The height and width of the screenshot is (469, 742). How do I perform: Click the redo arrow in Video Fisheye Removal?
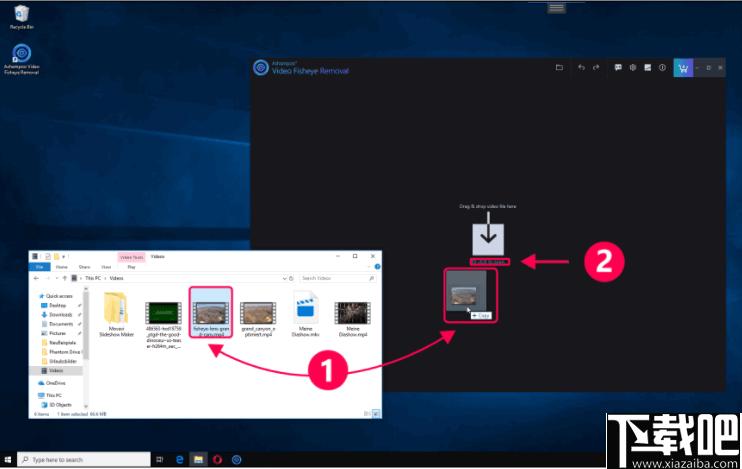[596, 68]
